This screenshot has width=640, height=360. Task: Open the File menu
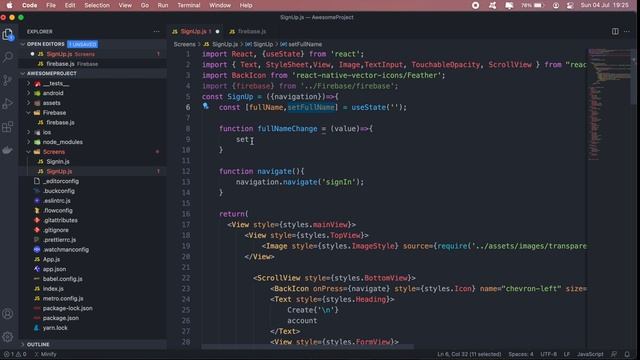51,5
